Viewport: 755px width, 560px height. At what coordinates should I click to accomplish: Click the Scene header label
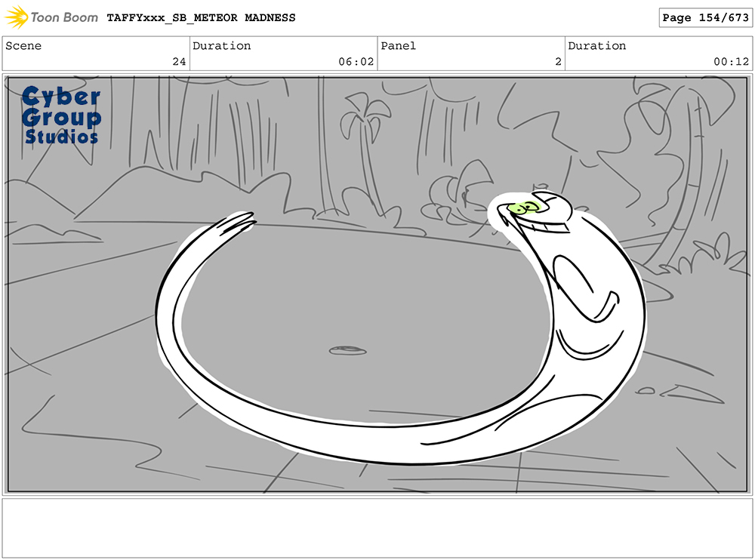23,46
